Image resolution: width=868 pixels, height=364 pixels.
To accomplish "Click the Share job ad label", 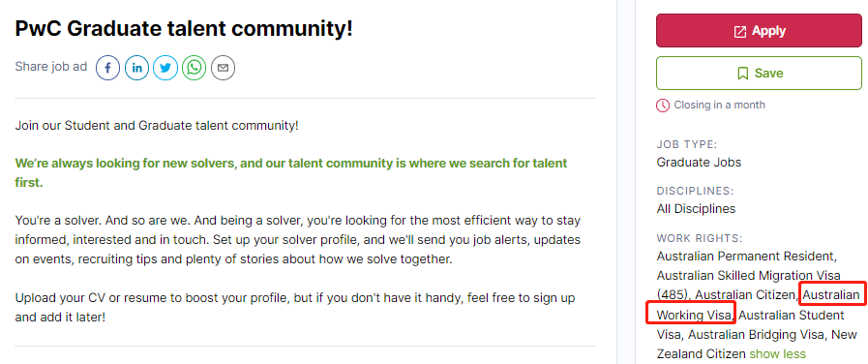I will click(x=51, y=67).
